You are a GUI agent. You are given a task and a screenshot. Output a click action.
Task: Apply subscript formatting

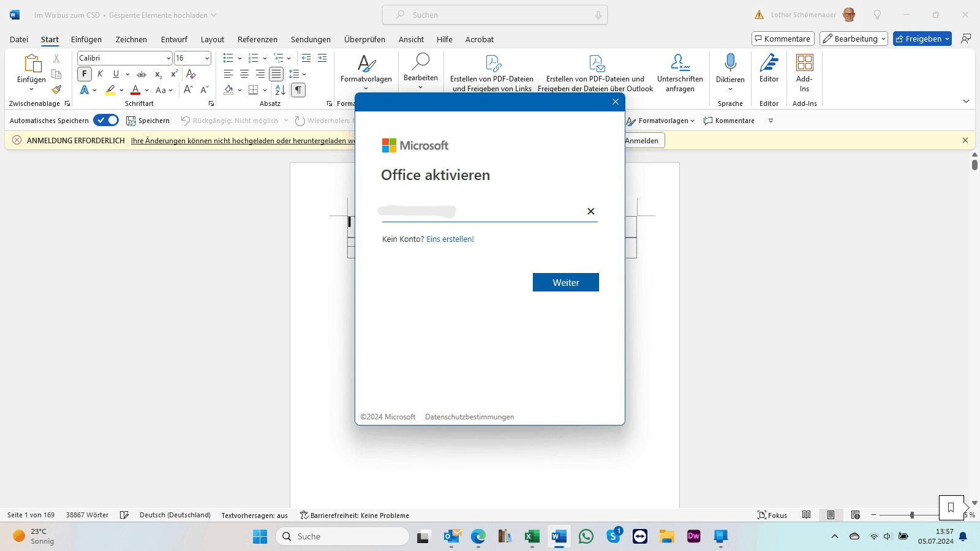click(158, 74)
